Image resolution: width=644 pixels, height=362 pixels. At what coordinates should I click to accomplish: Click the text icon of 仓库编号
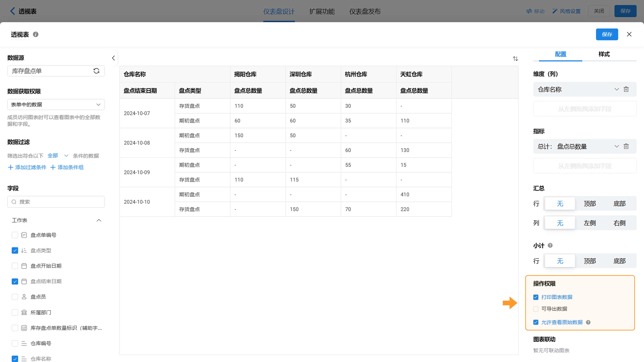24,343
